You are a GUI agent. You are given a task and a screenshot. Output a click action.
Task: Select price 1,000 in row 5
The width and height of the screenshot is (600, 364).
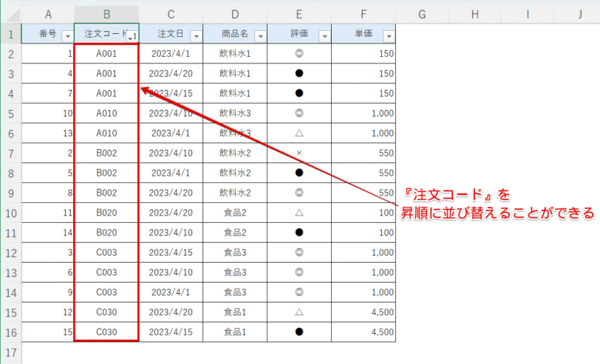pos(364,113)
